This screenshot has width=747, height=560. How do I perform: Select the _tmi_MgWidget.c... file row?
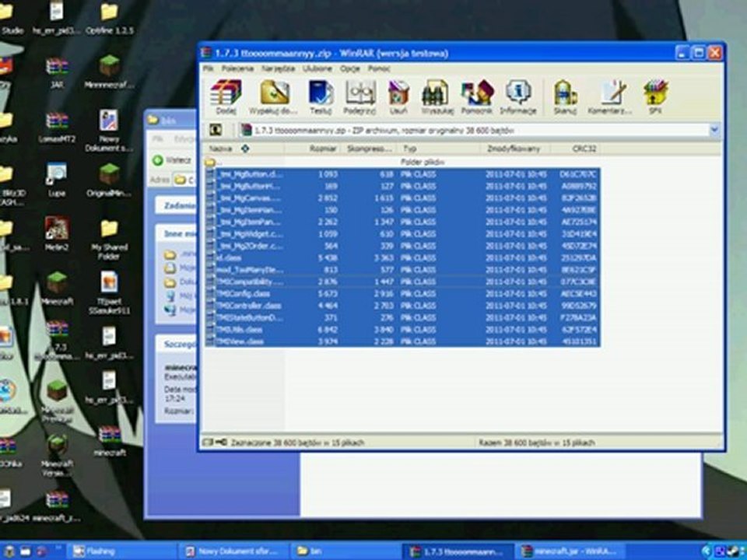point(402,234)
